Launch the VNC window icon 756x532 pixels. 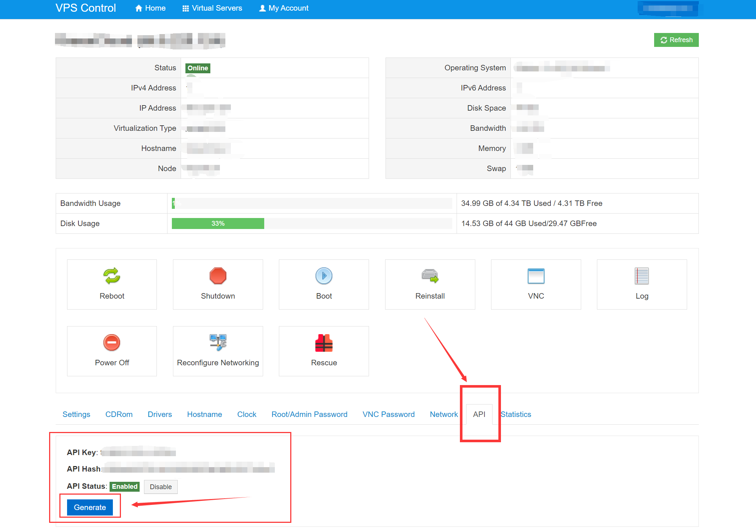tap(535, 276)
